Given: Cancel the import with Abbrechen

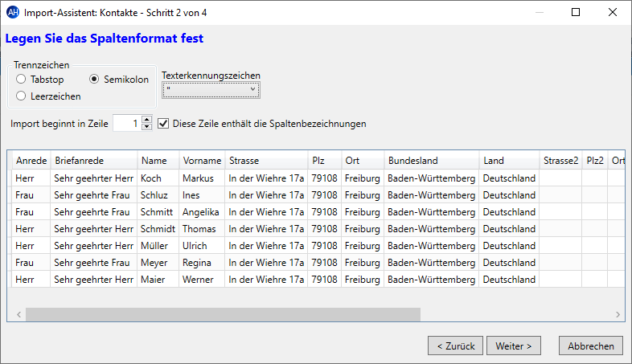Looking at the screenshot, I should click(x=591, y=346).
